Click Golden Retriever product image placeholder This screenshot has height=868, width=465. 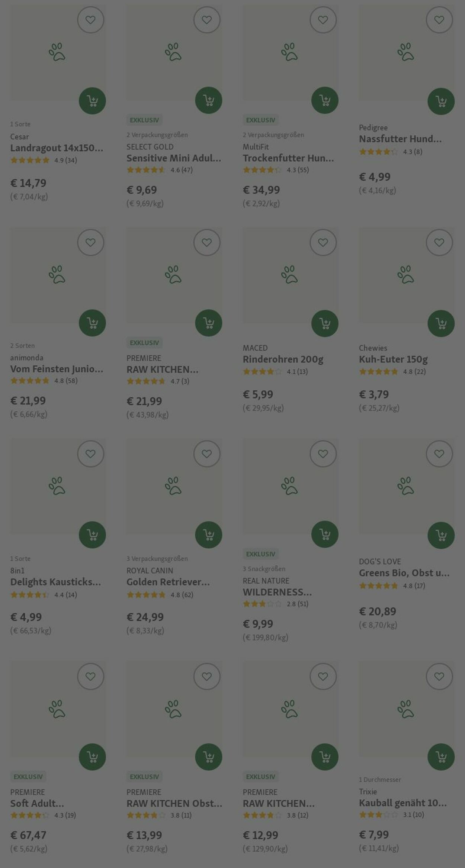point(174,486)
